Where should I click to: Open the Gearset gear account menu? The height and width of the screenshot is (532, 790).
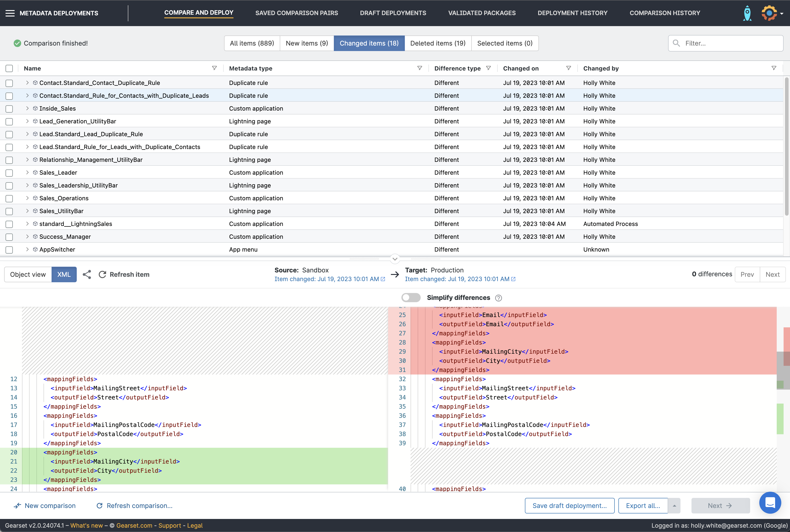click(769, 13)
